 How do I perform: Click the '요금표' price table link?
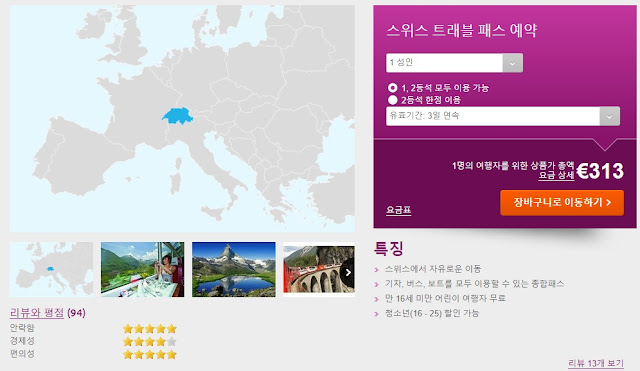click(399, 210)
